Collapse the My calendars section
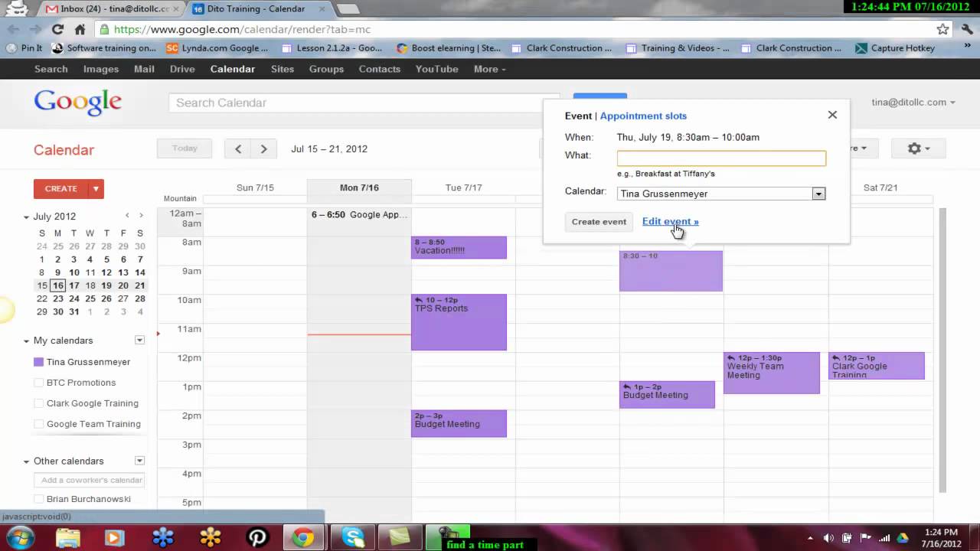 coord(26,341)
